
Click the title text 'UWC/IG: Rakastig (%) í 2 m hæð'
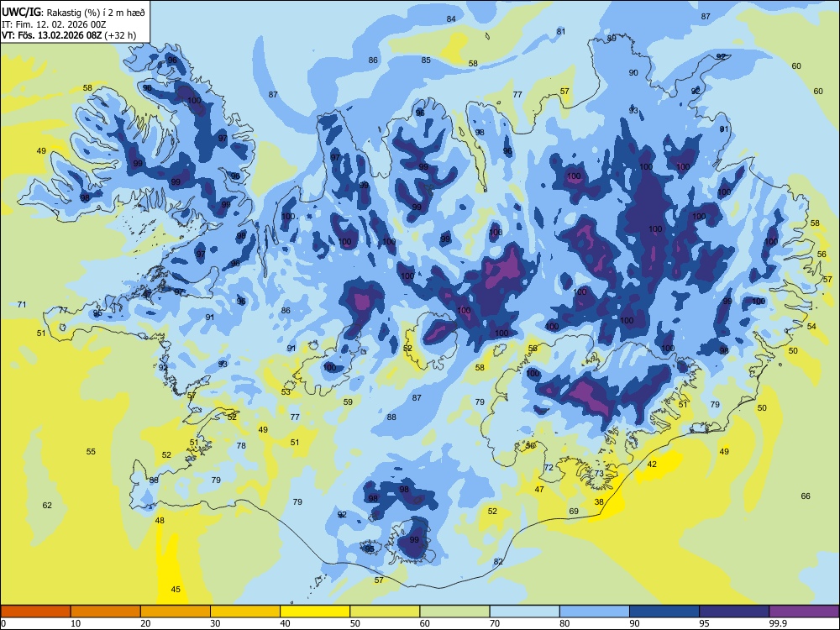(x=73, y=12)
